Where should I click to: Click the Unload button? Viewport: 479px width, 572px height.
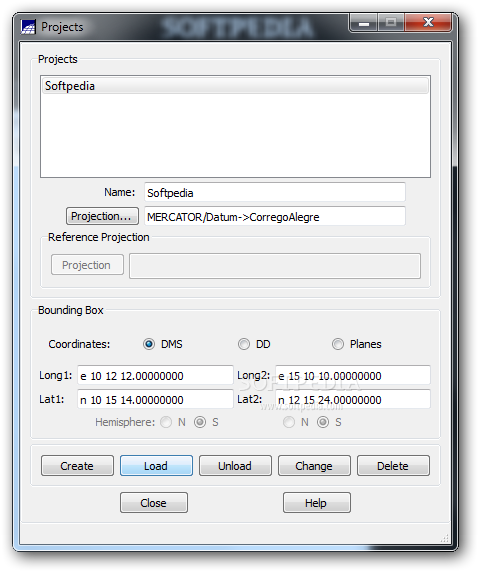pos(235,465)
